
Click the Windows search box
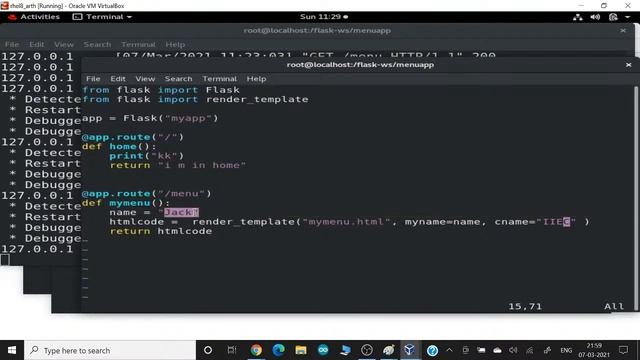110,350
